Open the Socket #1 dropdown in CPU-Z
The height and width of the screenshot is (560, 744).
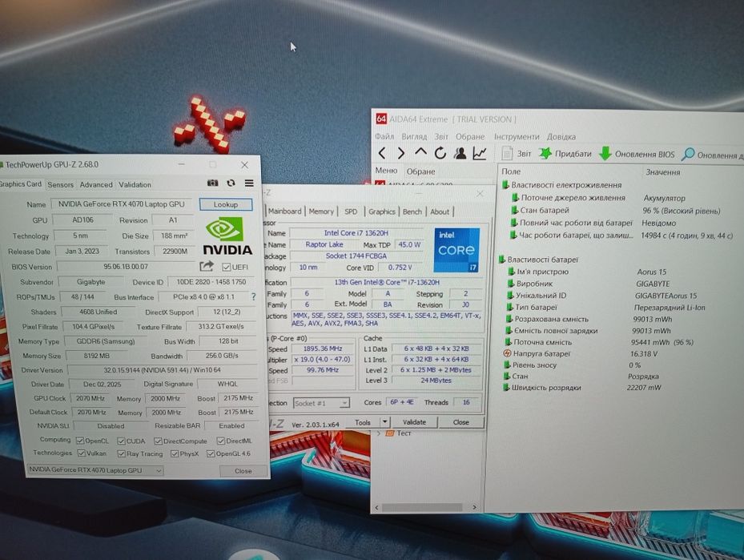321,403
